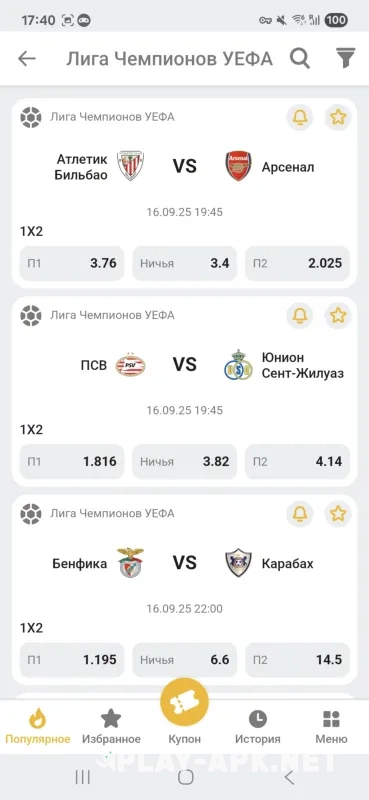
Task: Open the filter funnel icon
Action: (x=346, y=58)
